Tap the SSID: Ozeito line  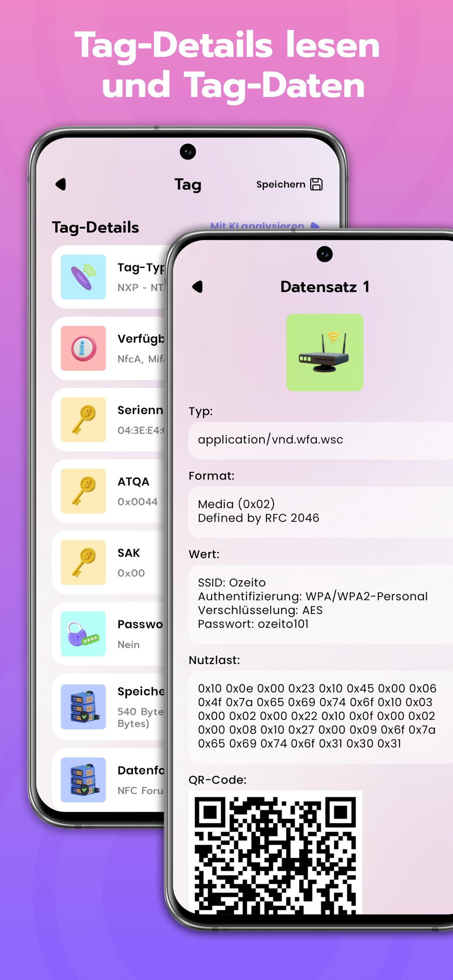(232, 583)
